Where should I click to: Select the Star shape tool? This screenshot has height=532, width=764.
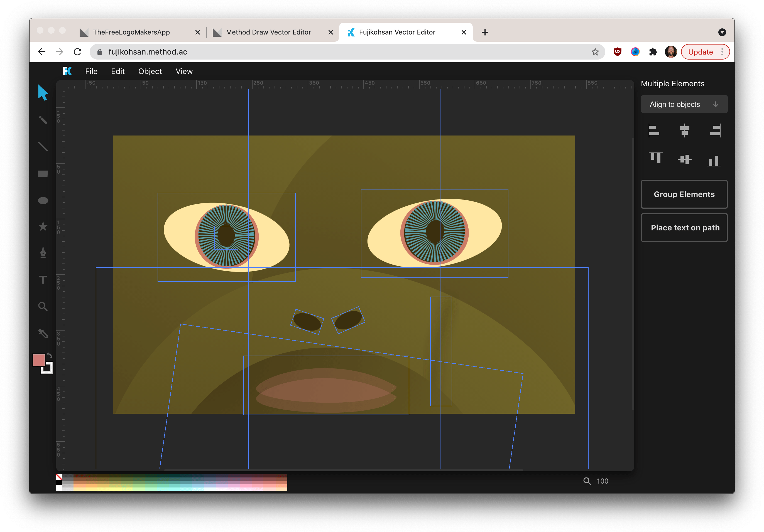(43, 226)
